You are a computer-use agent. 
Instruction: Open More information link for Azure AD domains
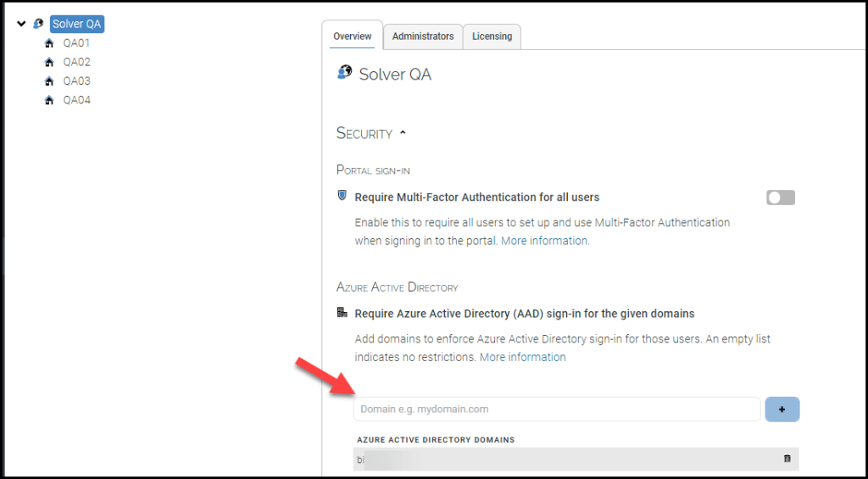click(x=523, y=357)
